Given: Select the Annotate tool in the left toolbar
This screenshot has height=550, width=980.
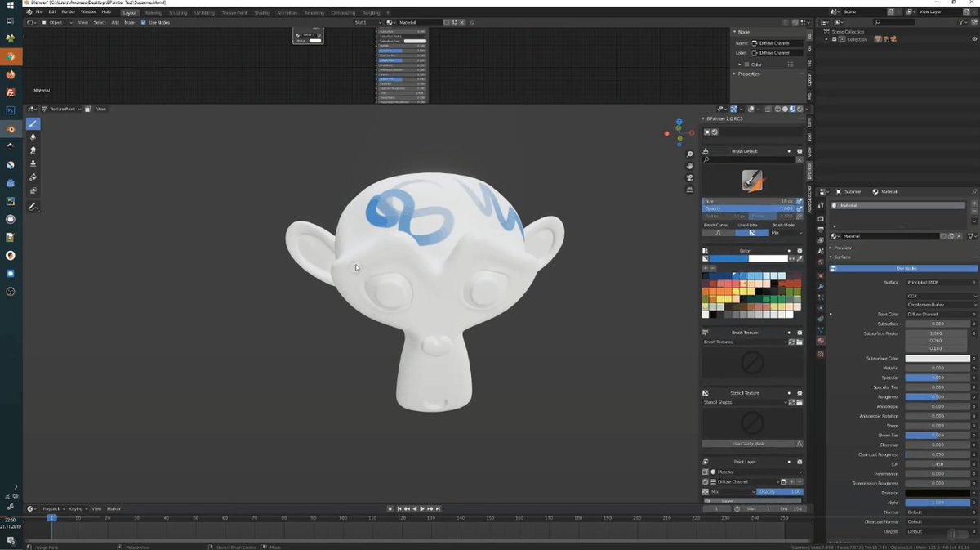Looking at the screenshot, I should tap(33, 207).
